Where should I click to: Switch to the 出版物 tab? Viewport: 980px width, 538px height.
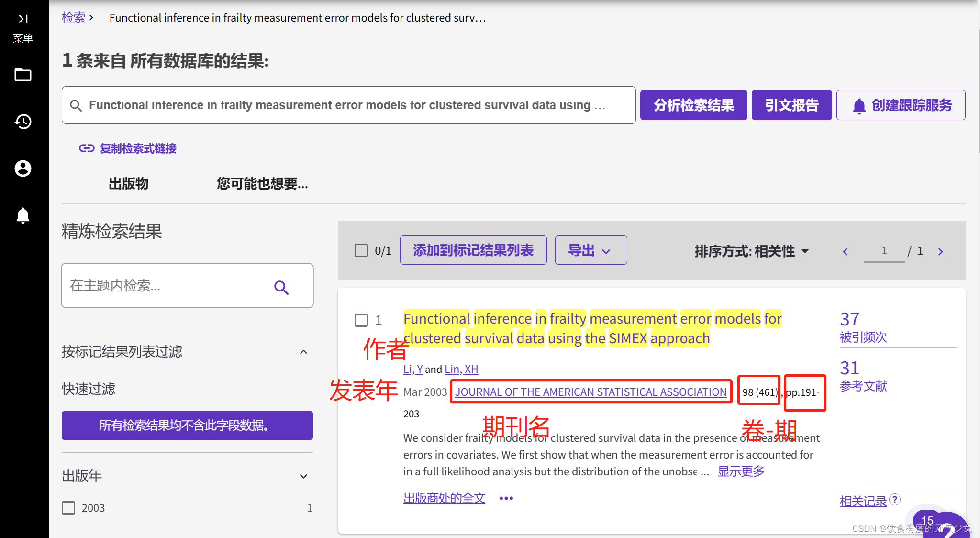(128, 184)
